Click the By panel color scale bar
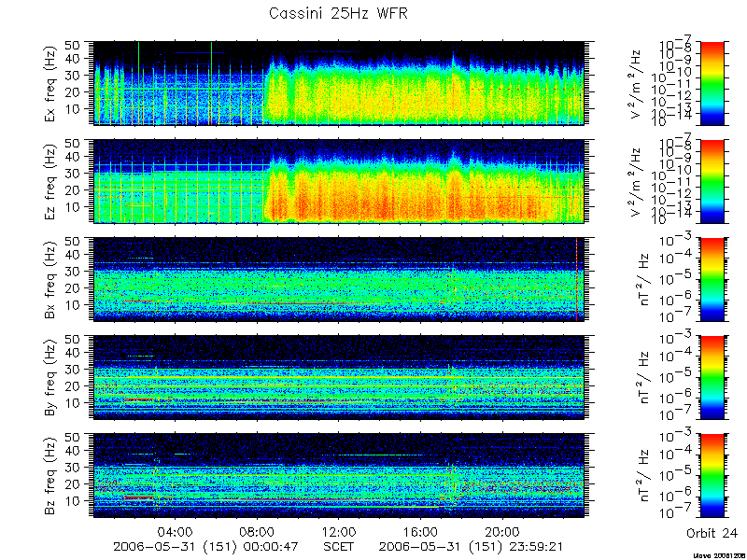Screen dimensions: 747x560 (x=712, y=377)
